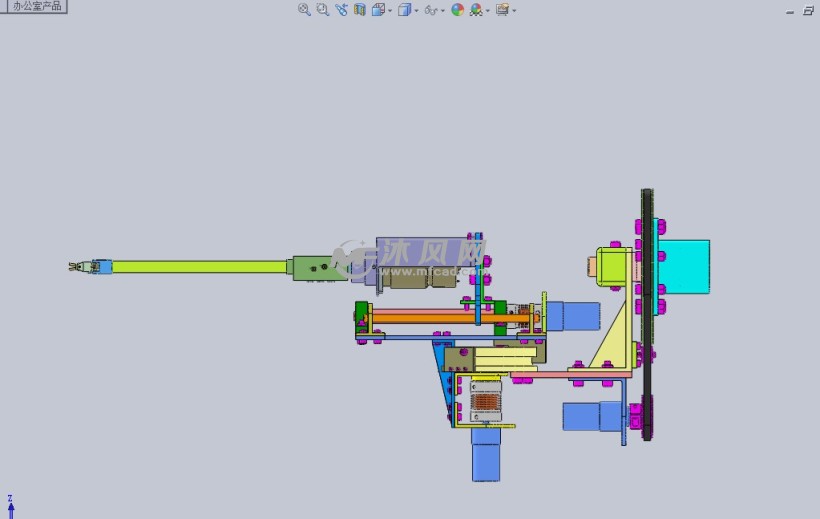Open the Apply Scene dropdown arrow
Image resolution: width=820 pixels, height=519 pixels.
(487, 11)
